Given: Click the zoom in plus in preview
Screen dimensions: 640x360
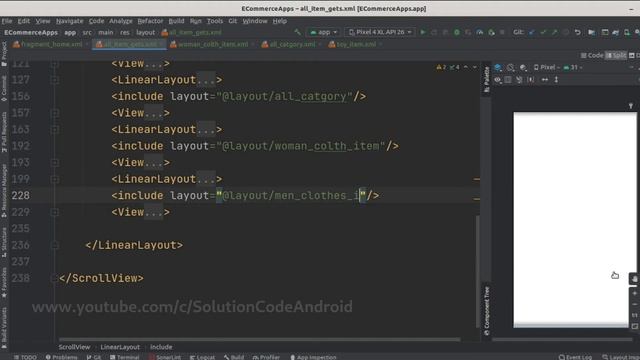Looking at the screenshot, I should pyautogui.click(x=634, y=293).
